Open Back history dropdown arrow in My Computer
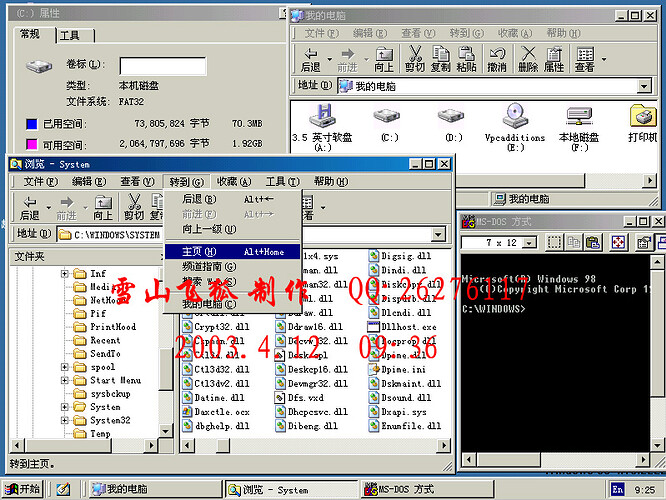 [x=329, y=59]
